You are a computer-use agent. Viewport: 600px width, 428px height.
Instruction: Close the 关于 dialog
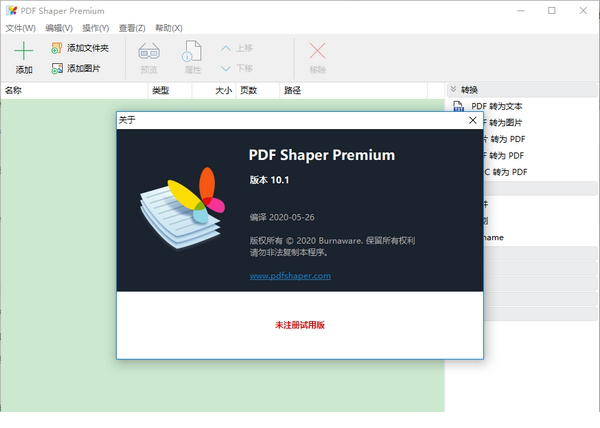(x=473, y=120)
